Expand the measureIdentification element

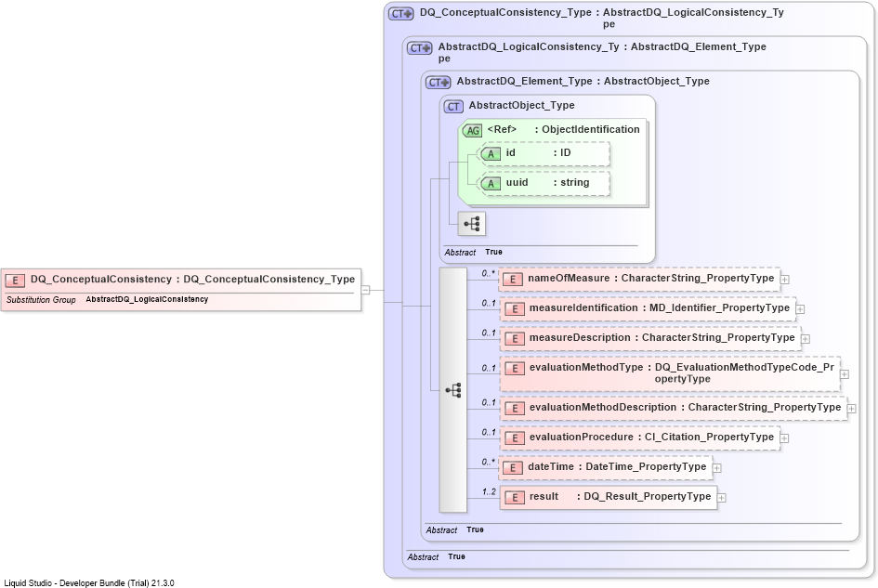click(801, 309)
